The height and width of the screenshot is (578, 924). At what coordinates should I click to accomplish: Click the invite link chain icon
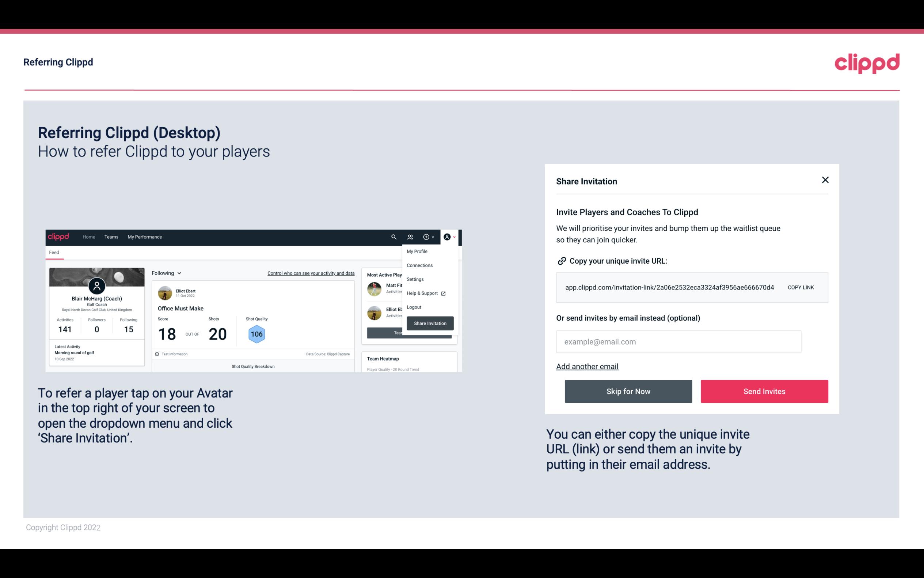point(561,260)
